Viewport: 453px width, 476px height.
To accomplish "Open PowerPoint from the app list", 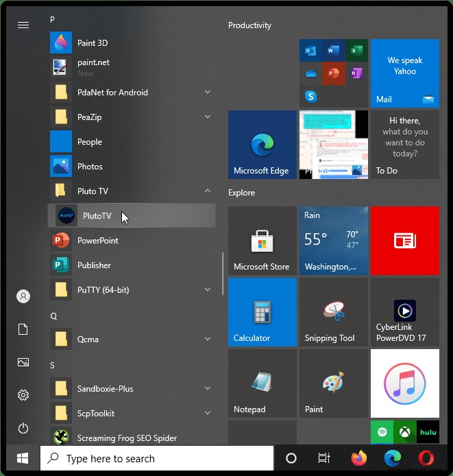I will tap(132, 241).
